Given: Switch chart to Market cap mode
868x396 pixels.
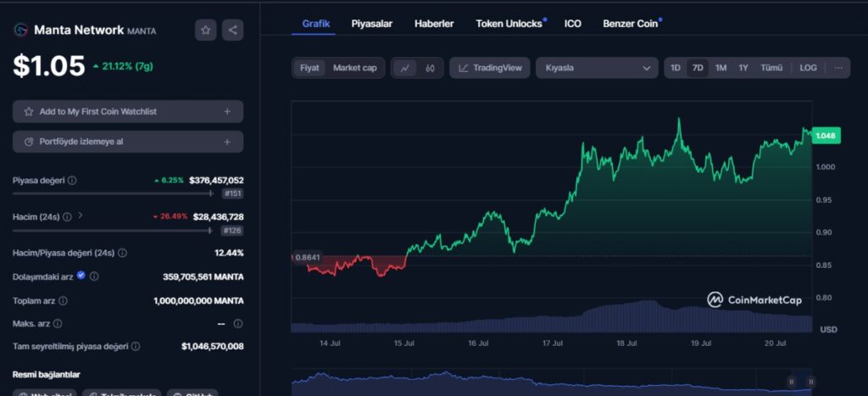Looking at the screenshot, I should point(355,68).
